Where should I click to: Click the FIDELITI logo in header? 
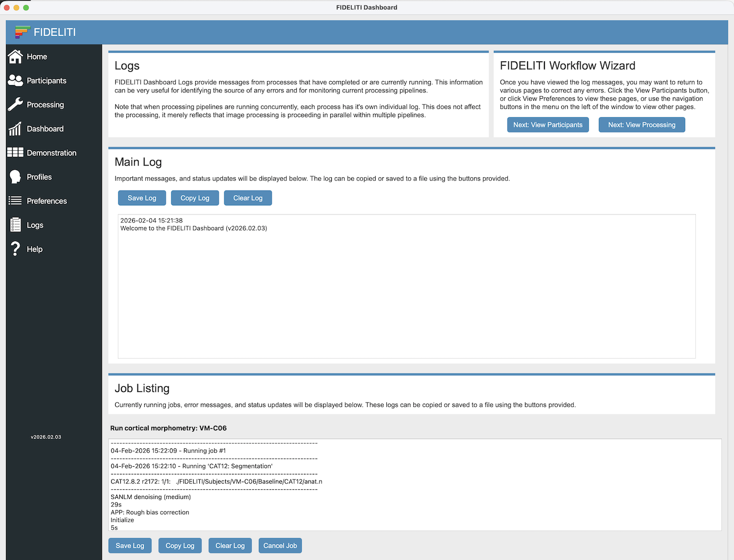pos(22,32)
